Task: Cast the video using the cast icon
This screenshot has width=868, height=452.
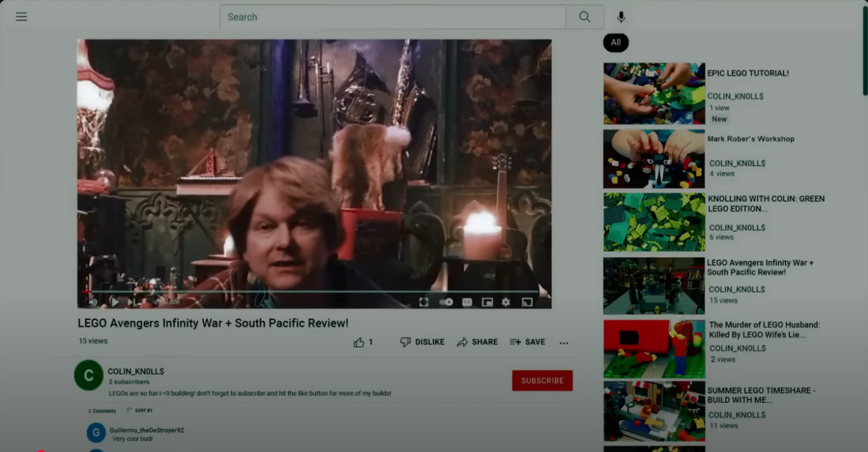Action: pyautogui.click(x=527, y=302)
